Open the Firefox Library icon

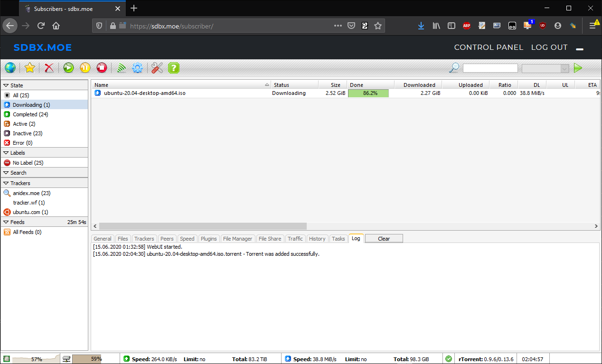point(436,26)
